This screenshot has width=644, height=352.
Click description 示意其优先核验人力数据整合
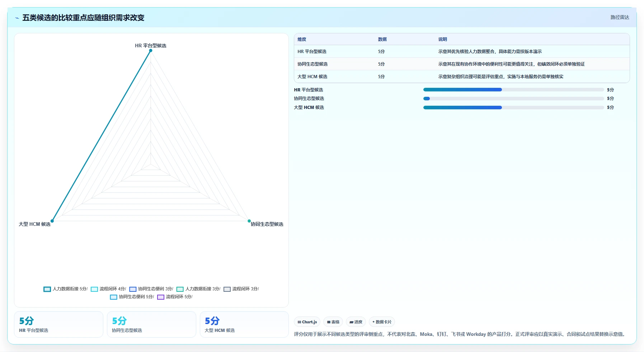(490, 52)
